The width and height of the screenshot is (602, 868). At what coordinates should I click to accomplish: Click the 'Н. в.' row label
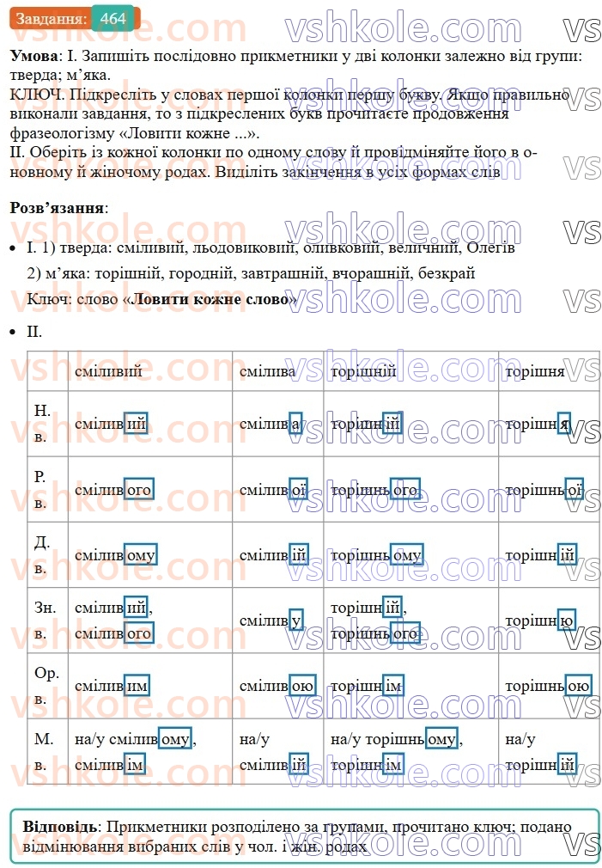pos(43,424)
